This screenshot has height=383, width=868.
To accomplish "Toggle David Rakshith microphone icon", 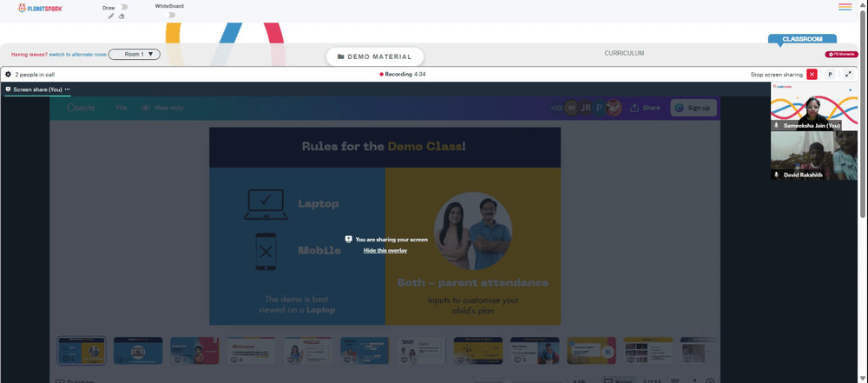I will tap(776, 175).
